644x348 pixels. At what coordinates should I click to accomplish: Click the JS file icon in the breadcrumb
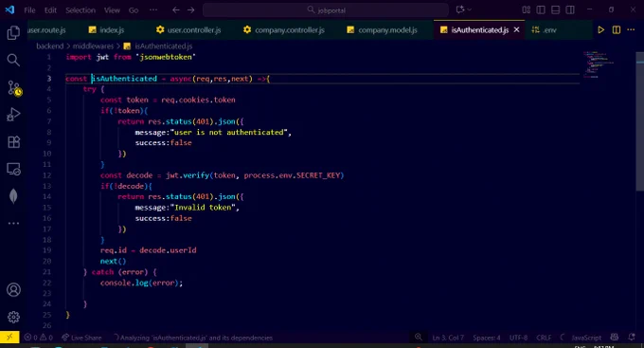click(x=127, y=46)
